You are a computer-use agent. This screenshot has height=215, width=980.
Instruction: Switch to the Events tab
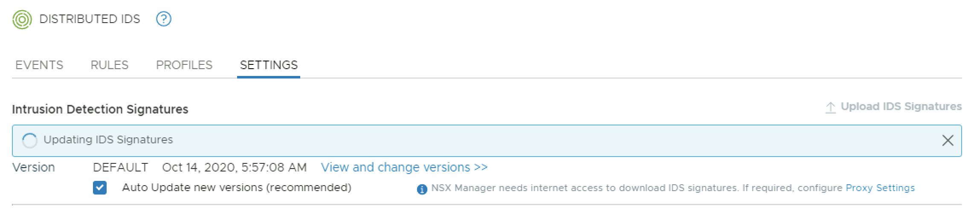pos(39,65)
